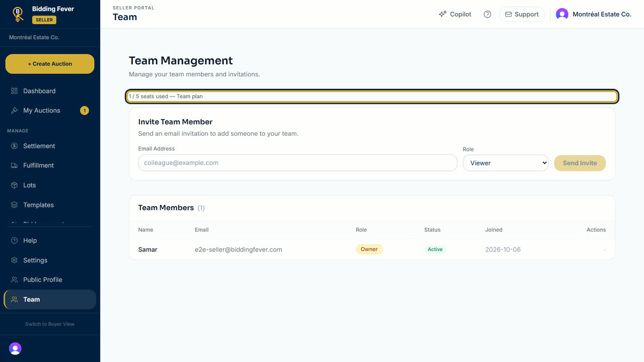
Task: Click the Help question icon in sidebar
Action: (14, 240)
